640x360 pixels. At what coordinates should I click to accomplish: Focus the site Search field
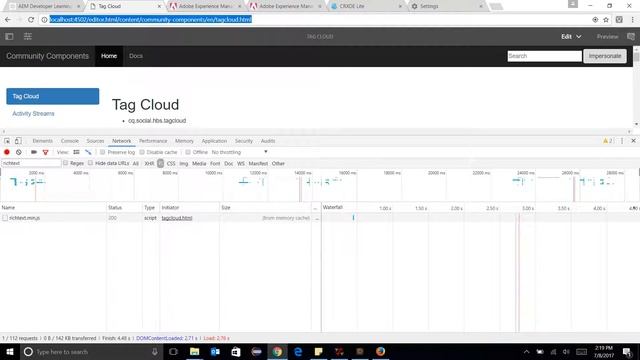(x=544, y=56)
